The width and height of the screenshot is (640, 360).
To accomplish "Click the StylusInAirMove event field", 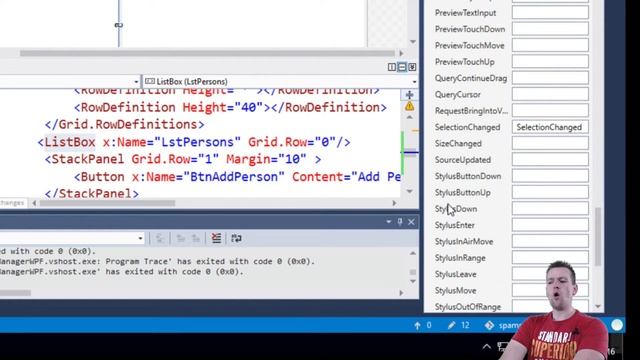I will (x=550, y=241).
